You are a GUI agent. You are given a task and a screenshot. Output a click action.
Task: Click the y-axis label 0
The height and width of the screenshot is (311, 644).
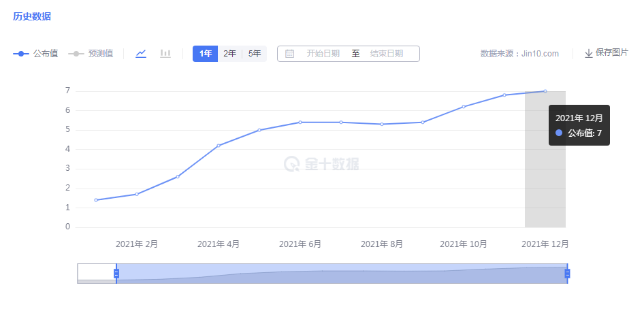[x=67, y=227]
